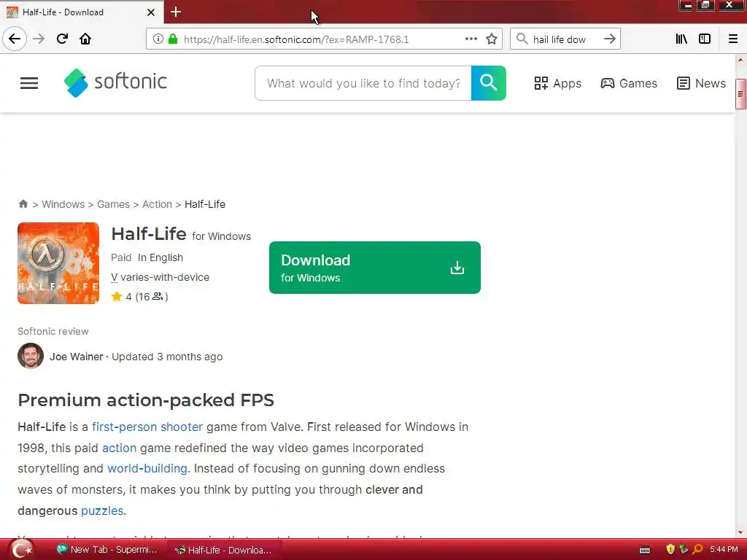Open the puzzles link
This screenshot has height=560, width=747.
click(x=102, y=510)
